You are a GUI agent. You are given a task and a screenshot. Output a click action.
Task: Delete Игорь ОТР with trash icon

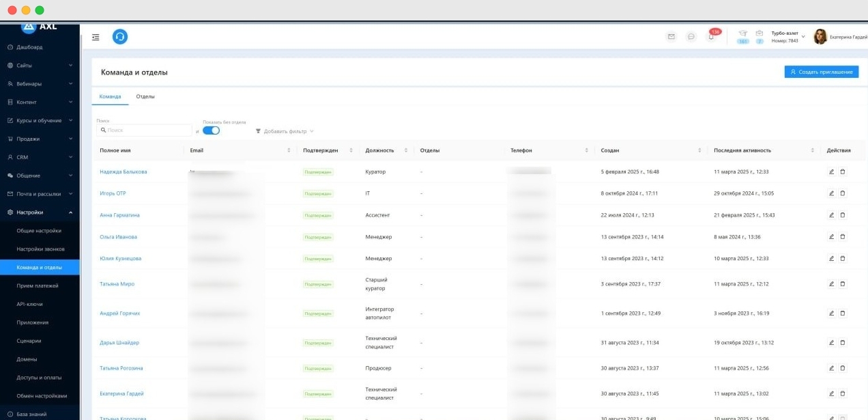842,193
